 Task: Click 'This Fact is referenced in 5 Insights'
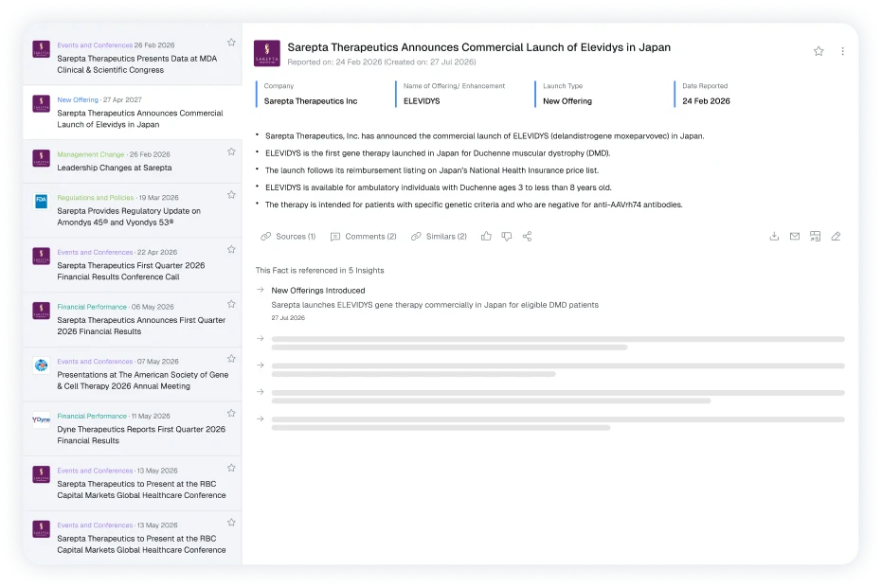pos(319,271)
